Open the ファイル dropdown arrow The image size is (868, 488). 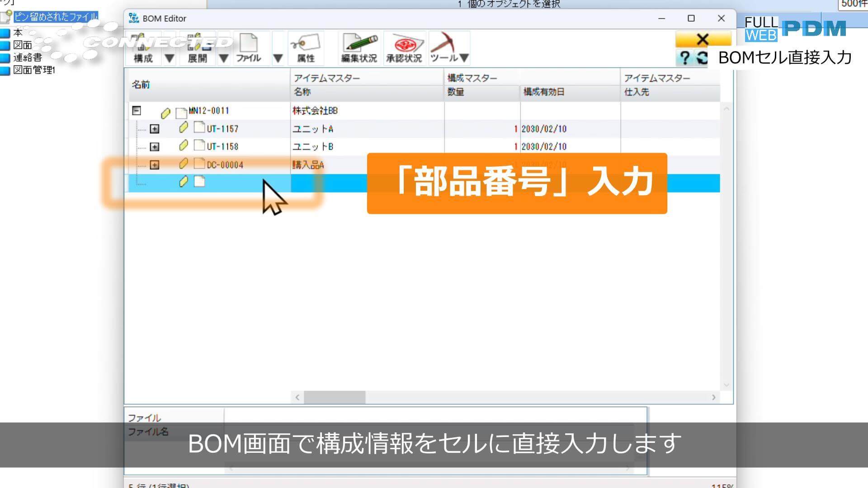click(x=278, y=58)
